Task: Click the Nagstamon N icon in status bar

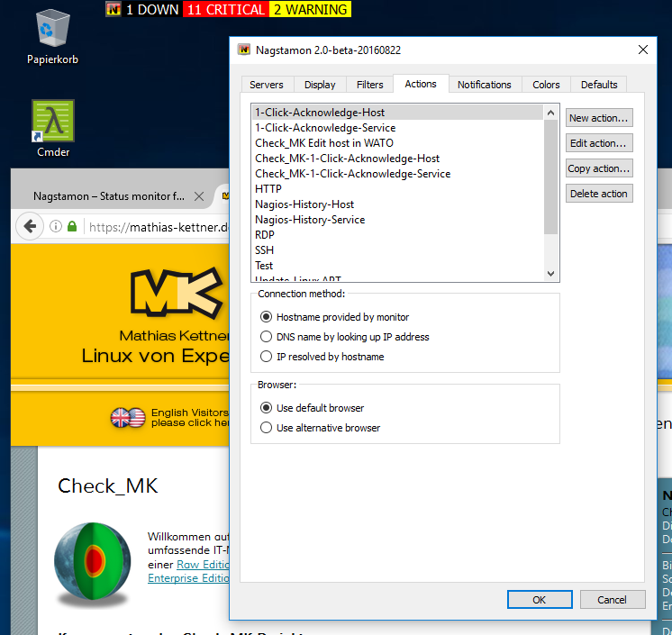Action: [114, 9]
